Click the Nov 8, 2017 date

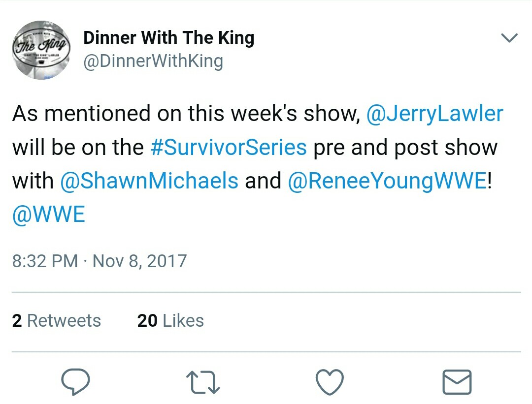pyautogui.click(x=140, y=260)
